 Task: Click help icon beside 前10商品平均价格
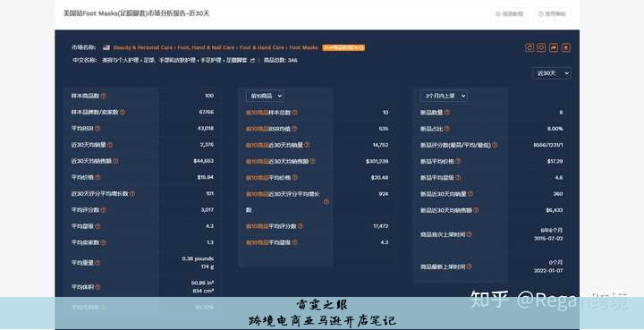[x=294, y=177]
